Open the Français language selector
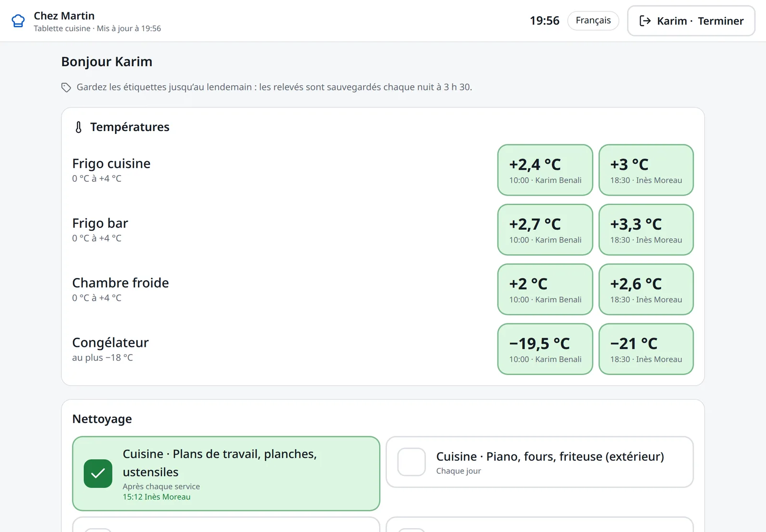Viewport: 766px width, 532px height. pos(593,21)
